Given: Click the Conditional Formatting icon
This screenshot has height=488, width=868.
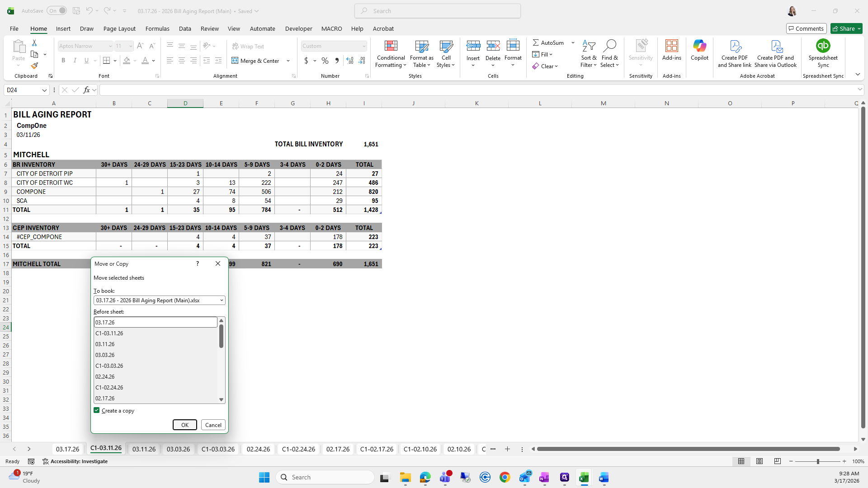Looking at the screenshot, I should 391,46.
